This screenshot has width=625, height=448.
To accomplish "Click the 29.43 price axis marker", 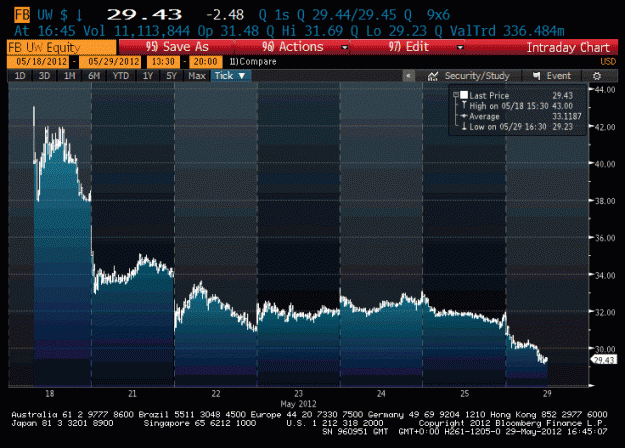I will 603,360.
